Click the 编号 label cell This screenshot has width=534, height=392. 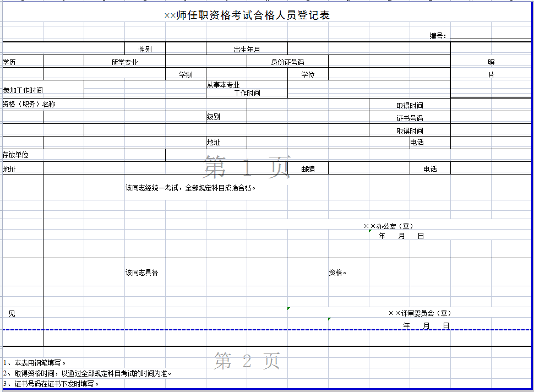438,36
